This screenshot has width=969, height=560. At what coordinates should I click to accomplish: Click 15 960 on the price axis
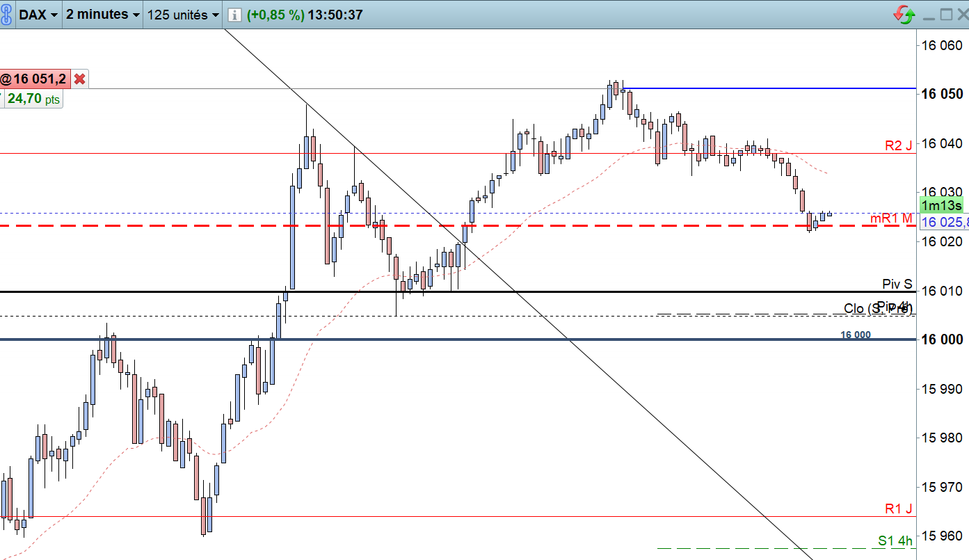[940, 535]
